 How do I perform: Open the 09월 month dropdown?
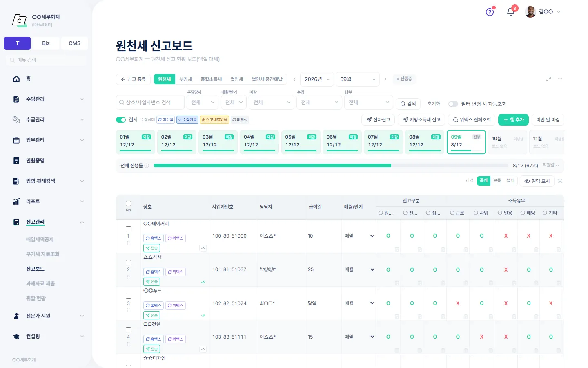point(358,79)
